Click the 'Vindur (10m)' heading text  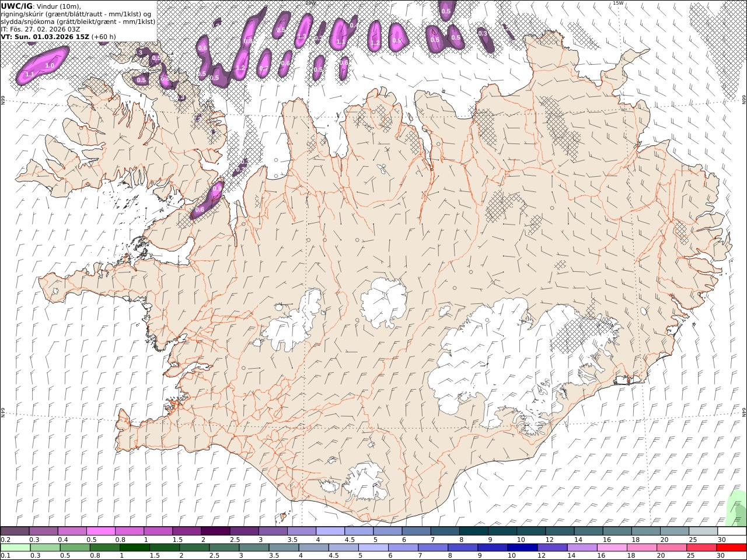[58, 6]
